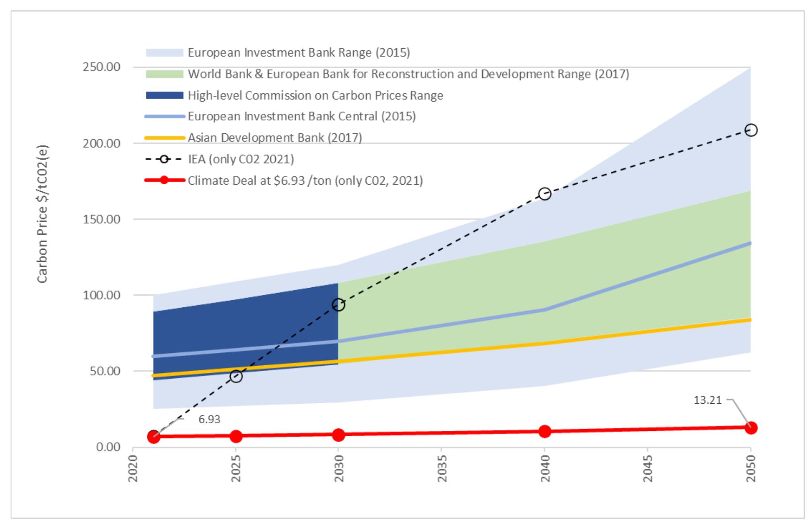This screenshot has width=812, height=521.
Task: Expand the 6.93 data label callout
Action: [x=209, y=420]
